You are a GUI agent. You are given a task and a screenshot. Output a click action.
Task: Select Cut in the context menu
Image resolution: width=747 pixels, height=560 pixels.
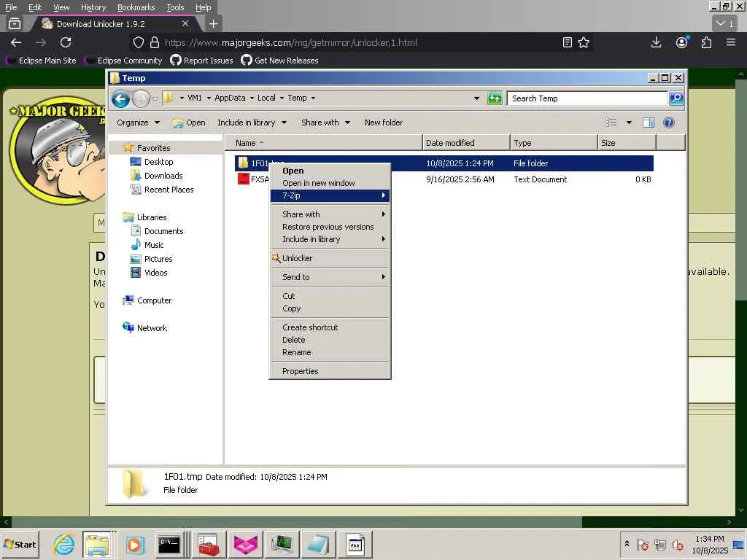pyautogui.click(x=330, y=296)
